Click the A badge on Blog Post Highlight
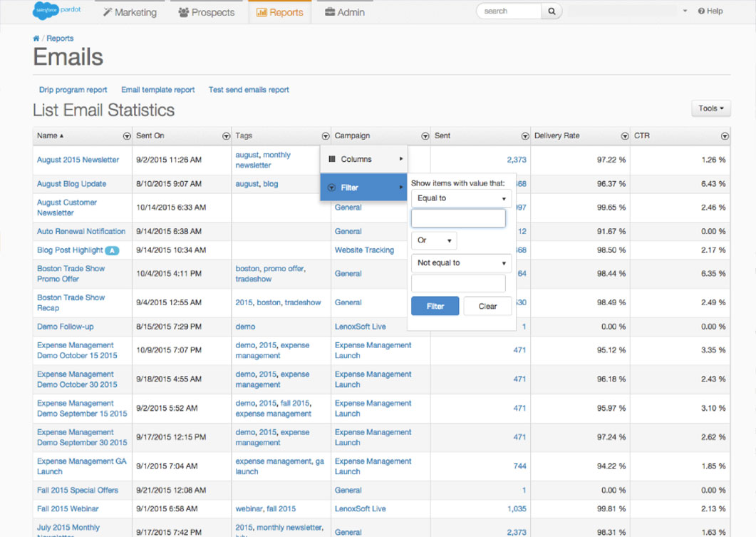The height and width of the screenshot is (537, 756). [112, 250]
